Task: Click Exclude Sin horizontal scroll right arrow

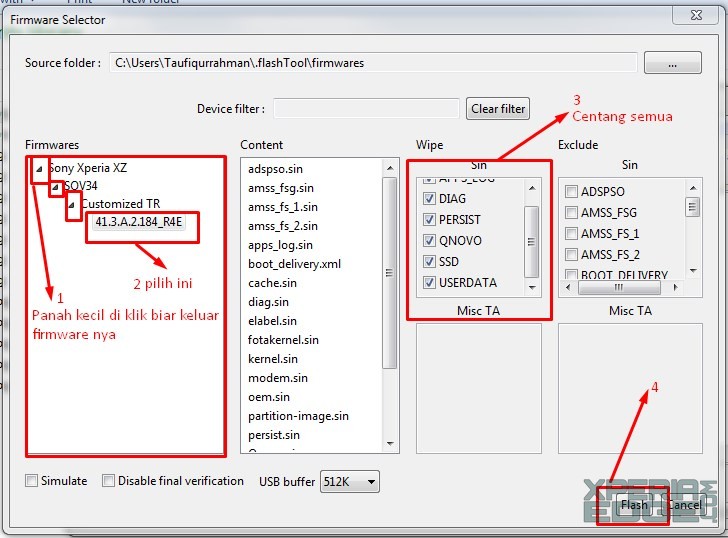Action: [x=676, y=287]
